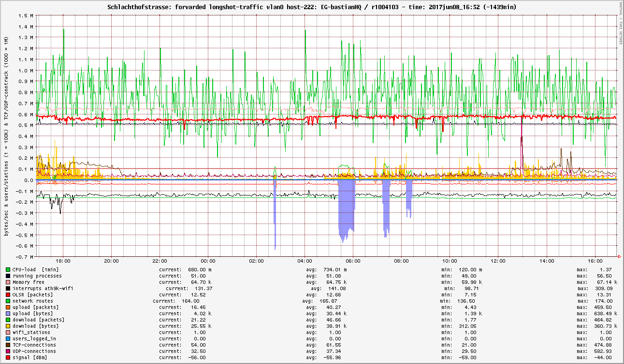Image resolution: width=624 pixels, height=364 pixels.
Task: Click the users_logged_in legend swatch
Action: click(8, 338)
